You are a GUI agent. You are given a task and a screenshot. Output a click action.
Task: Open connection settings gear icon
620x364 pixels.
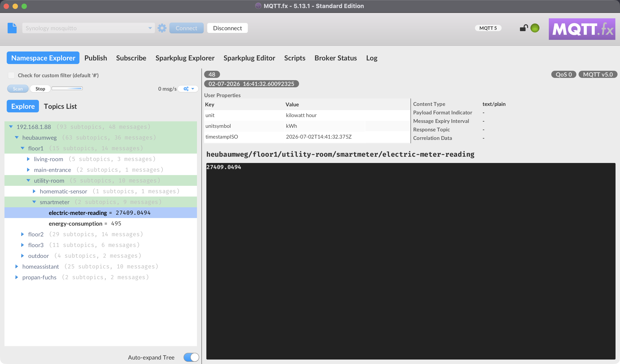[x=162, y=28]
